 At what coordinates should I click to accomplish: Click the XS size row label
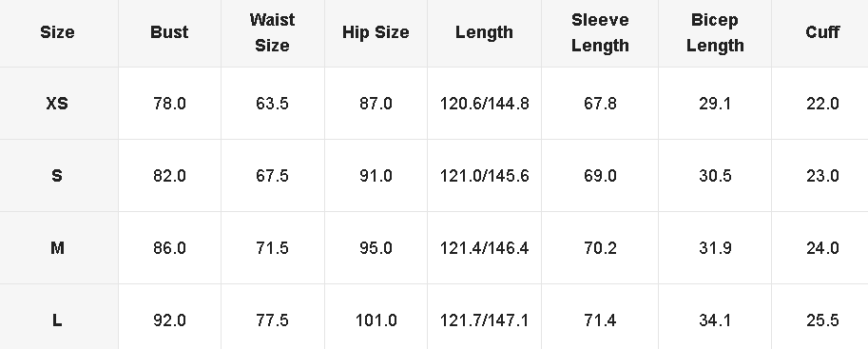(57, 104)
